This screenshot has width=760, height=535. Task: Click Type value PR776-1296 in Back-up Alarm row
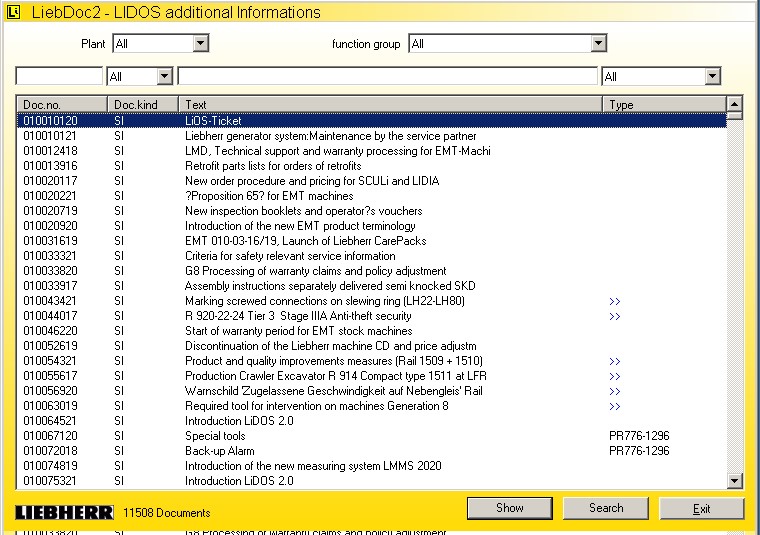coord(639,451)
